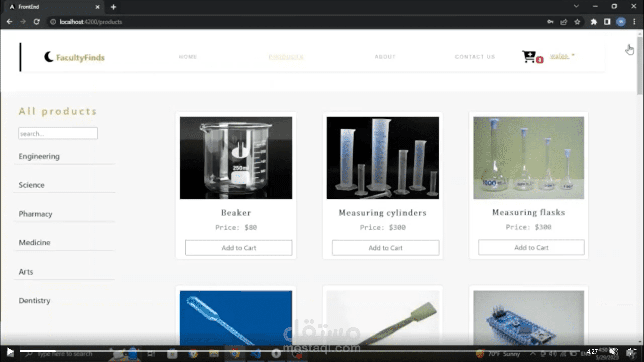Click the browser reload icon
644x362 pixels.
coord(37,22)
